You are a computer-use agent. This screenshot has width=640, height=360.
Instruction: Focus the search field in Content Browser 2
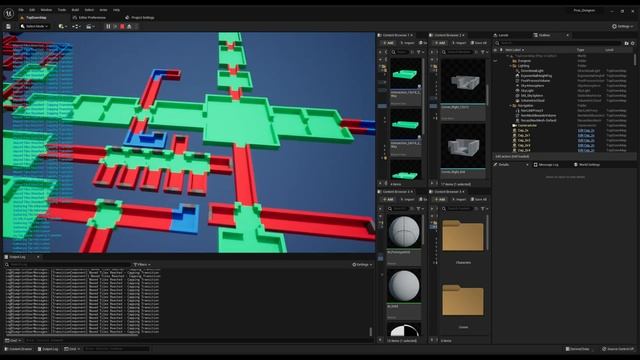click(x=460, y=52)
